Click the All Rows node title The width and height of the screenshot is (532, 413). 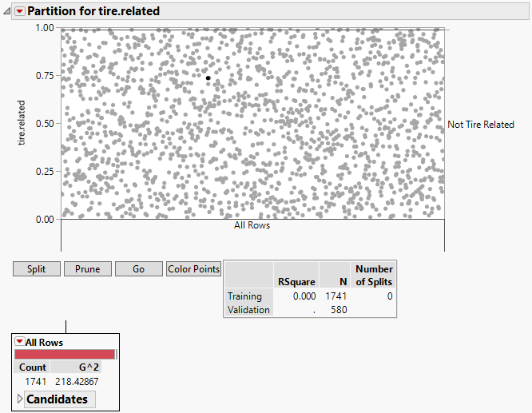pyautogui.click(x=45, y=343)
